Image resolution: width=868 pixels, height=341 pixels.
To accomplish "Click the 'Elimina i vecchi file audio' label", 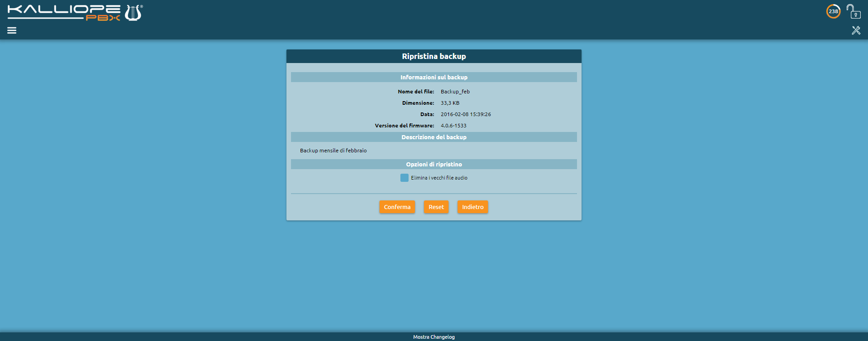I will 439,178.
